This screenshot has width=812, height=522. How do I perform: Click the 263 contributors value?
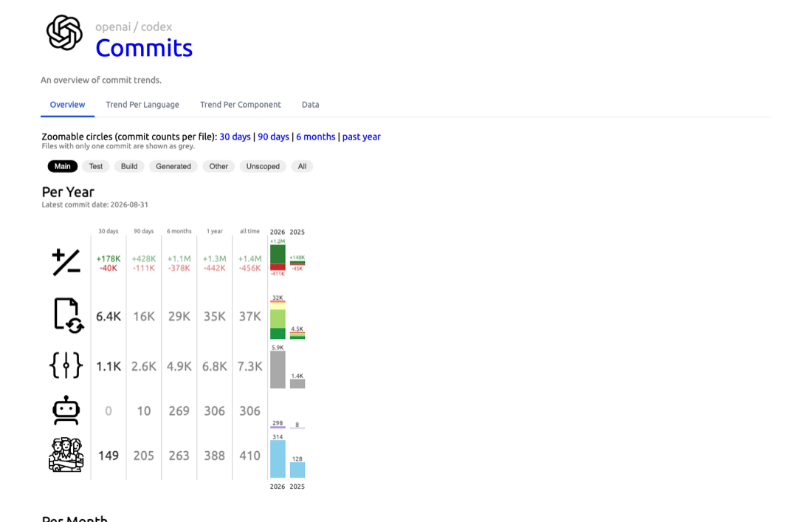pyautogui.click(x=179, y=456)
